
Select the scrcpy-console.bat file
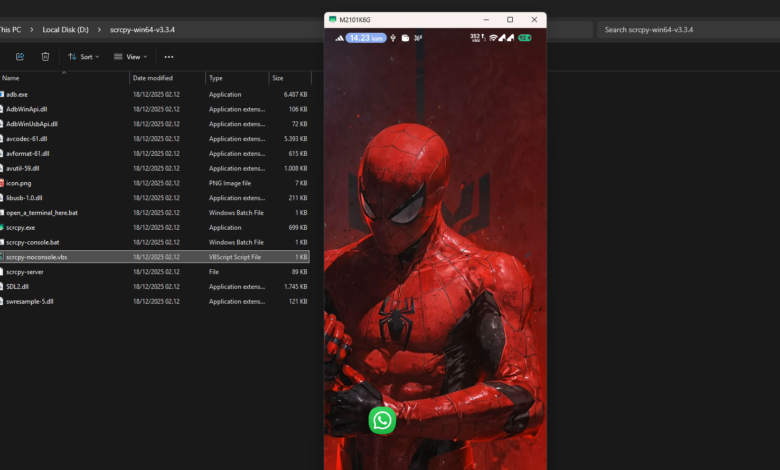[x=33, y=242]
